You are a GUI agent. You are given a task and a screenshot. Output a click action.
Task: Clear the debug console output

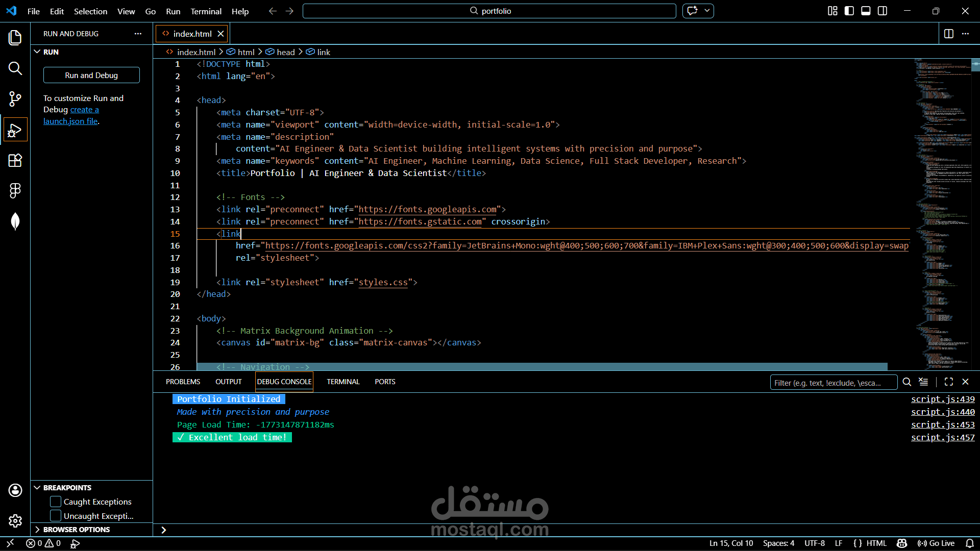pos(923,382)
